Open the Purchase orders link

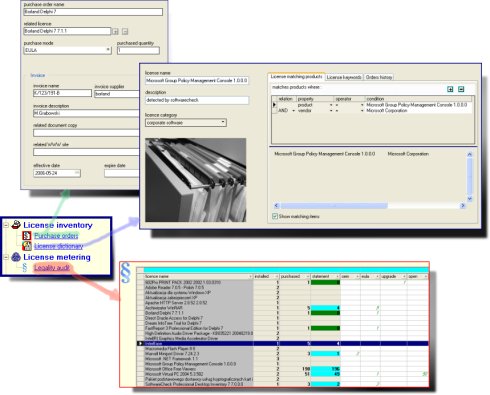[x=56, y=236]
